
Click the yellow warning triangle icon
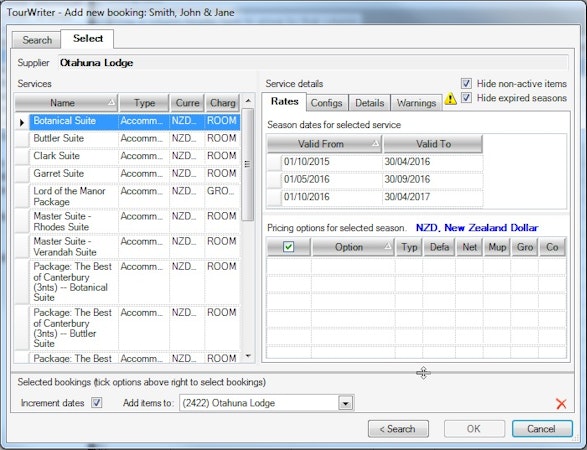[450, 99]
